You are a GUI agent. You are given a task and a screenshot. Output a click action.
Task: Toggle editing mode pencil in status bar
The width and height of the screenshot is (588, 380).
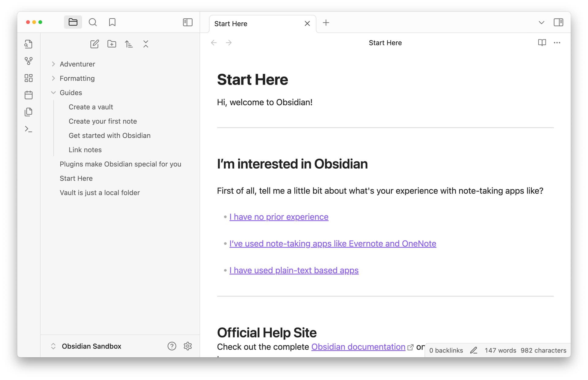474,351
